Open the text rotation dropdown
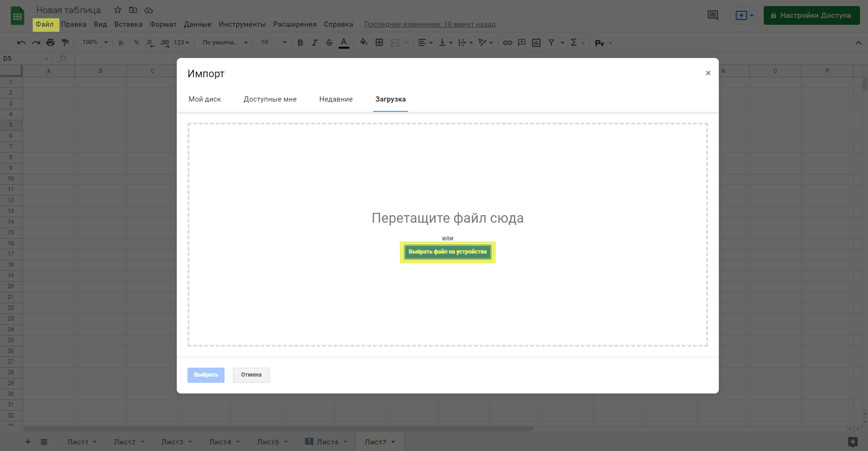Screen dimensions: 868x451 pos(485,43)
